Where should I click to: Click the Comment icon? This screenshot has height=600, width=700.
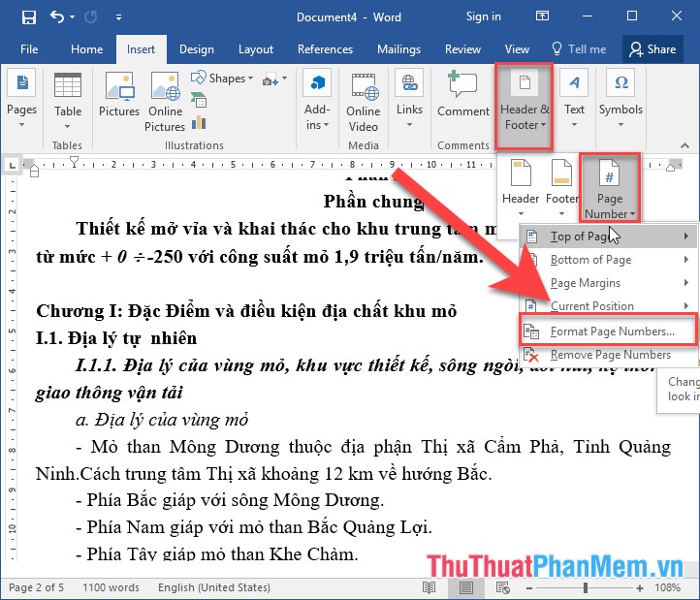click(462, 95)
